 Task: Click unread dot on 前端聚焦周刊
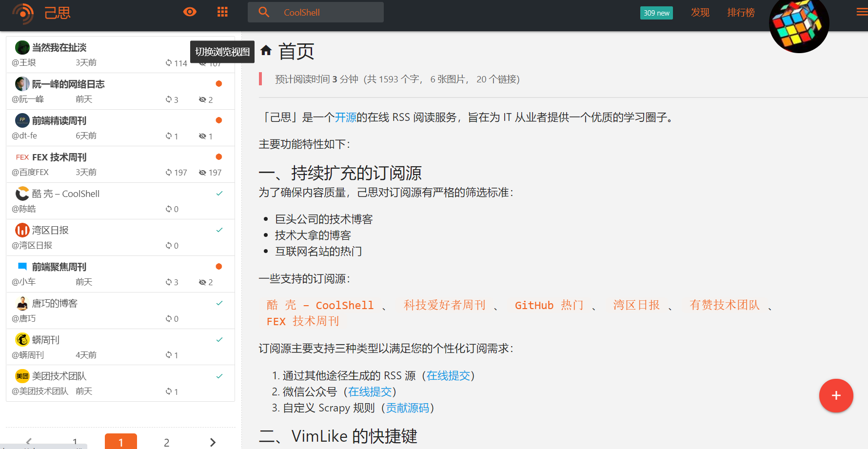point(219,267)
